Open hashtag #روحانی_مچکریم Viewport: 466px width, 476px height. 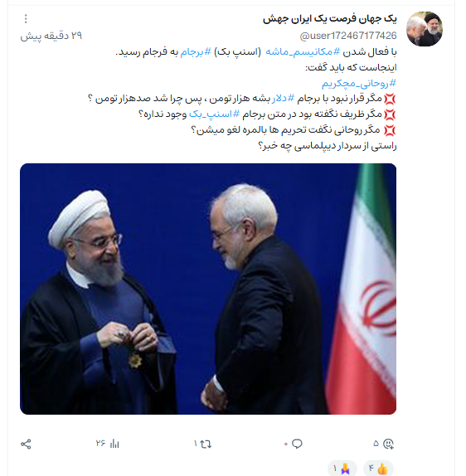click(359, 83)
